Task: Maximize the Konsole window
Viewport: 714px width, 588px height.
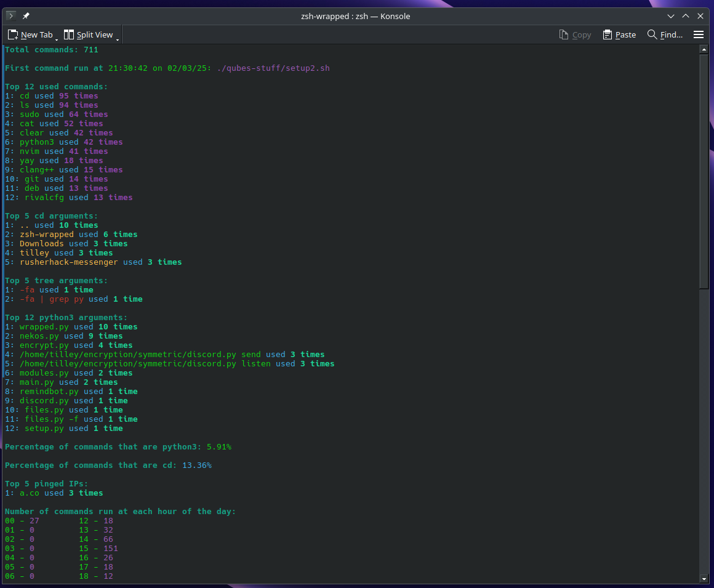Action: [x=686, y=16]
